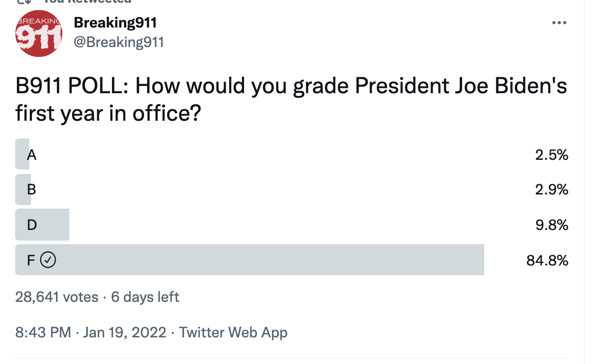Select poll option D

tap(32, 225)
